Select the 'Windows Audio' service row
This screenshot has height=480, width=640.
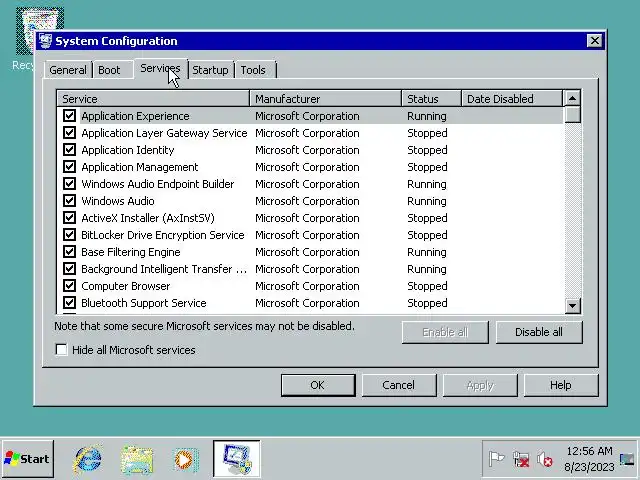click(310, 201)
